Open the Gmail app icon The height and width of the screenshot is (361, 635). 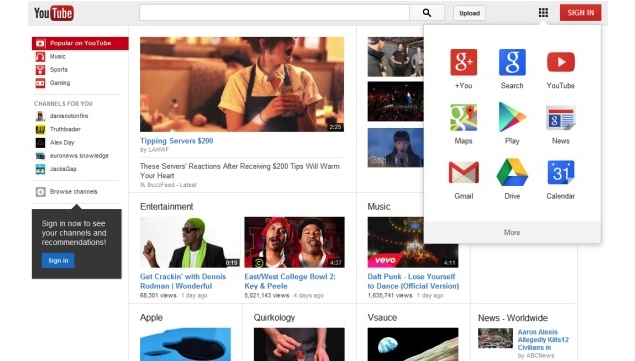click(463, 172)
